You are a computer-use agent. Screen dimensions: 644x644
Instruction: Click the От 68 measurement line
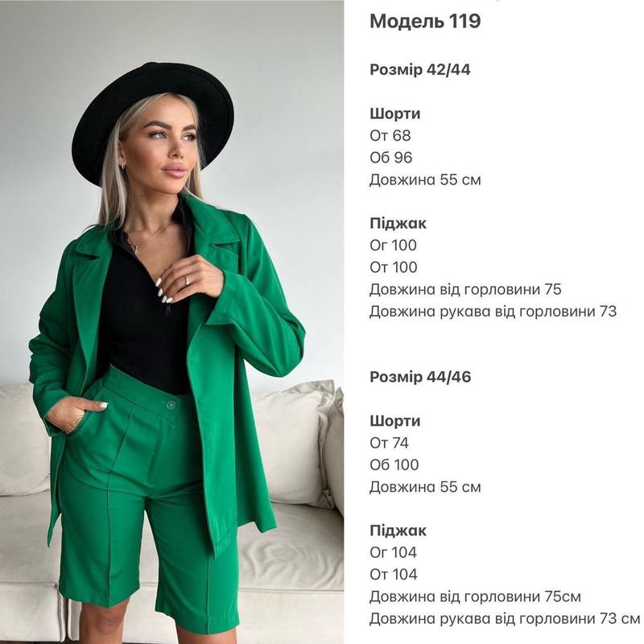(x=390, y=135)
